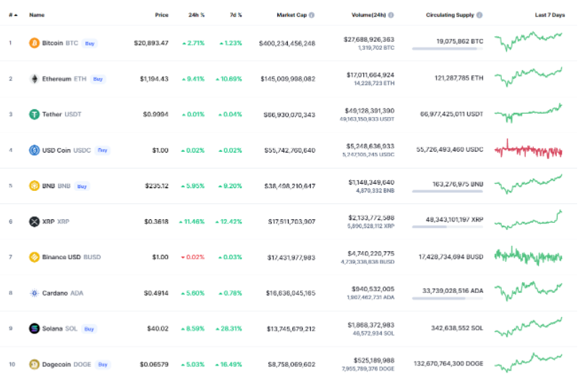Click the Dogecoin logo icon
The width and height of the screenshot is (588, 382).
34,364
